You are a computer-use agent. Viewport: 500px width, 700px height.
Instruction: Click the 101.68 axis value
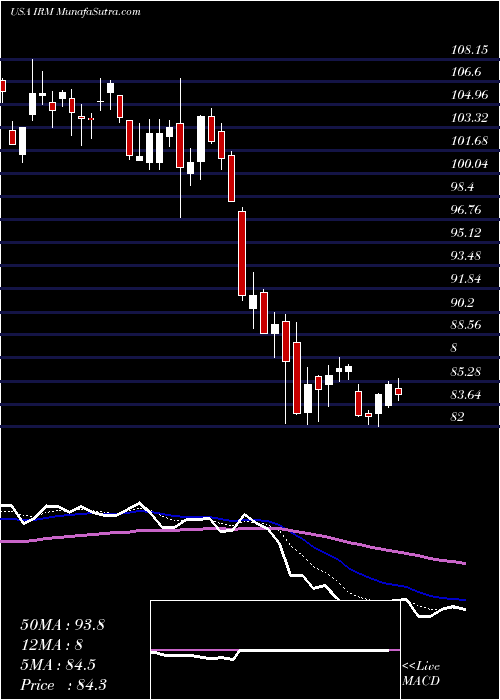point(470,142)
